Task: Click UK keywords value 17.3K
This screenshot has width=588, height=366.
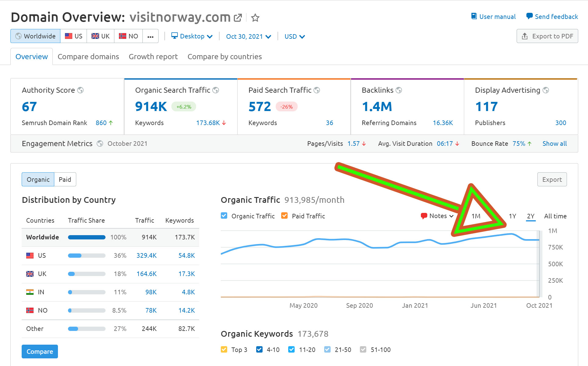Action: pos(186,274)
